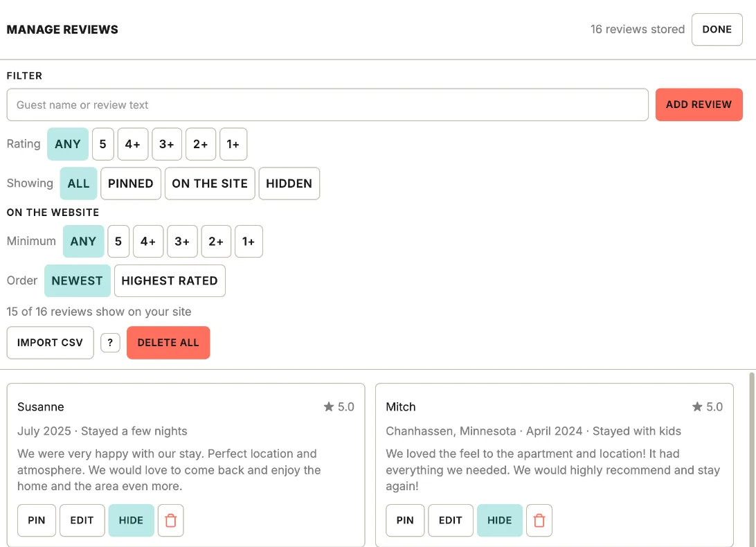Click 'July 2025 · Stayed a few nights'
The image size is (756, 547).
(102, 431)
